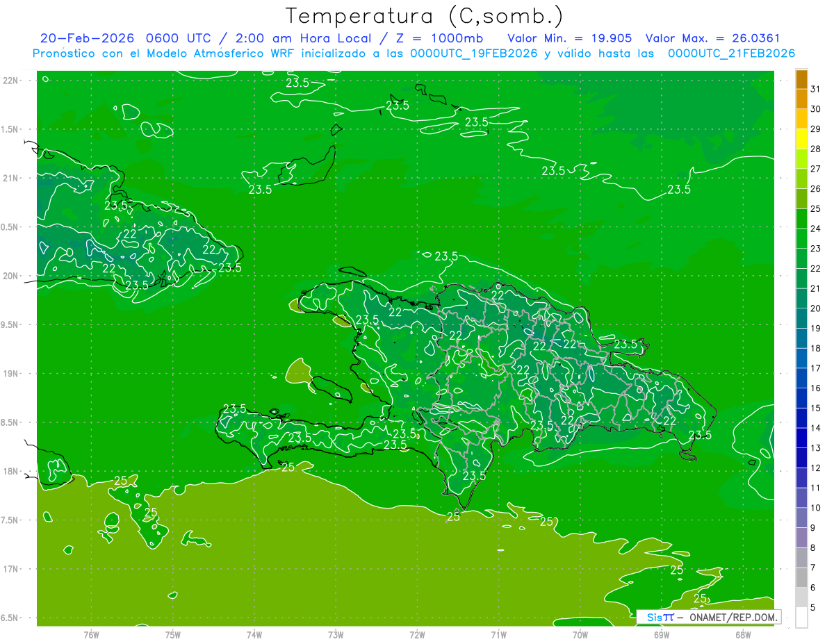Click the '72W' longitude axis label
The image size is (834, 644).
[417, 634]
